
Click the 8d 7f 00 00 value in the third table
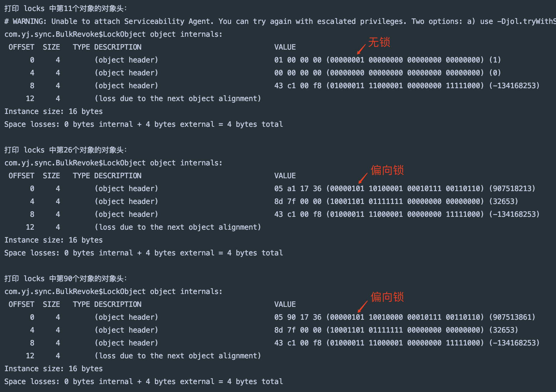[298, 330]
